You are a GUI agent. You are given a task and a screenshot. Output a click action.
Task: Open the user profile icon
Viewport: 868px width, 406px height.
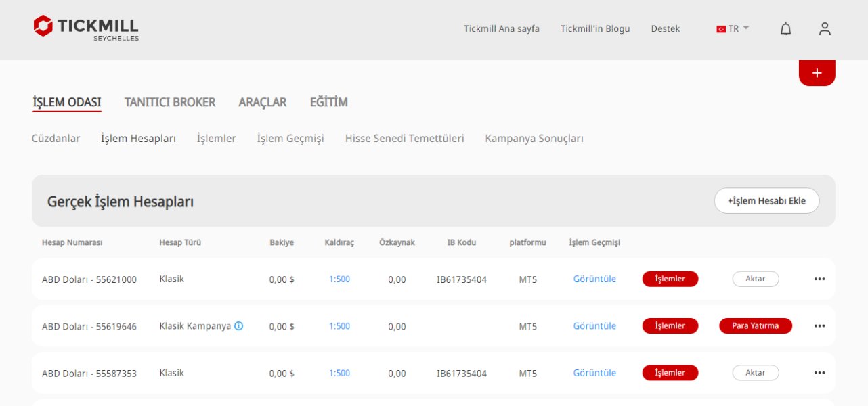point(825,29)
